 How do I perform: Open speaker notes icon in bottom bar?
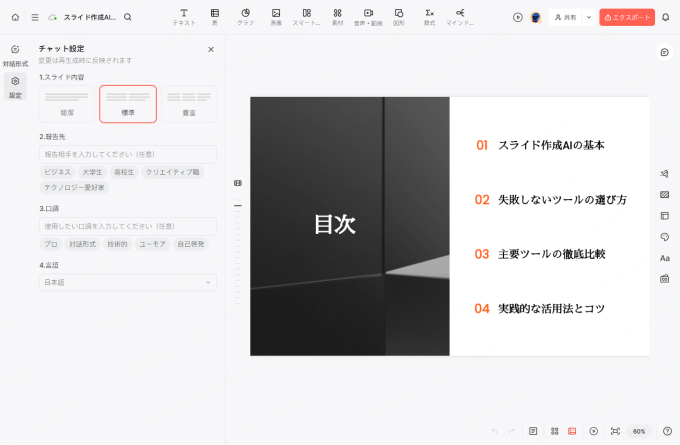point(533,431)
